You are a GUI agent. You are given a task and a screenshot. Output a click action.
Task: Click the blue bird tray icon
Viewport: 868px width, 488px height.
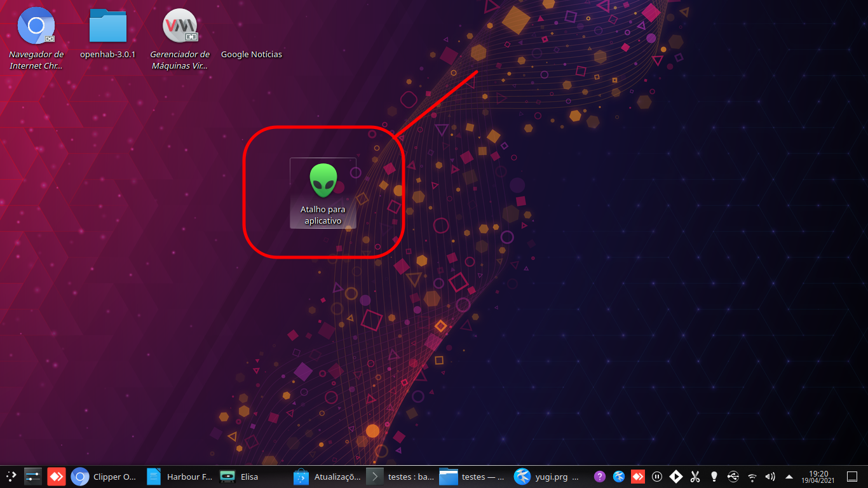619,477
